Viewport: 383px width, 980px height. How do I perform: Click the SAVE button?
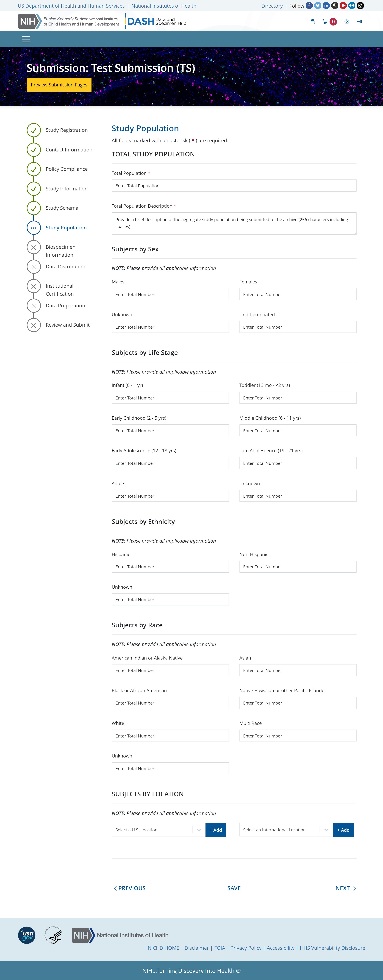coord(234,888)
